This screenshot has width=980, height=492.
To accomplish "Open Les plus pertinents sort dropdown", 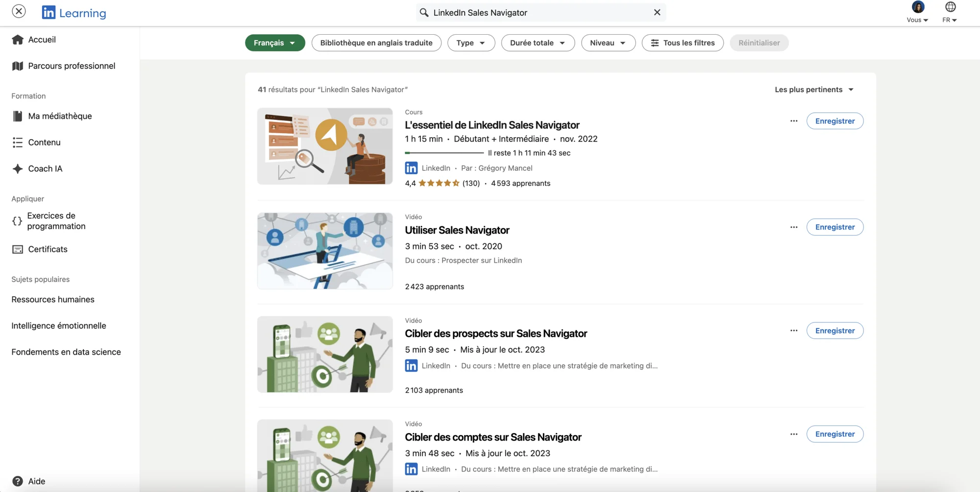I will click(814, 90).
